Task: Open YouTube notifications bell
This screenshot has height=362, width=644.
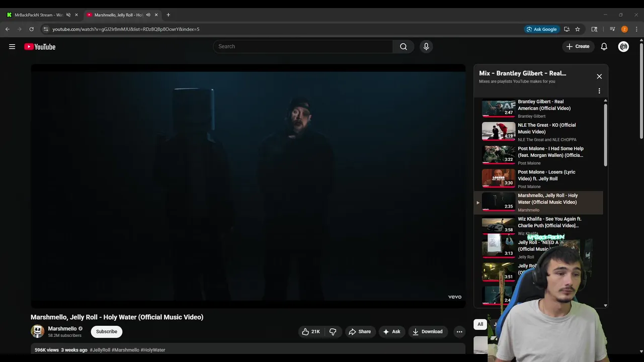Action: 604,46
